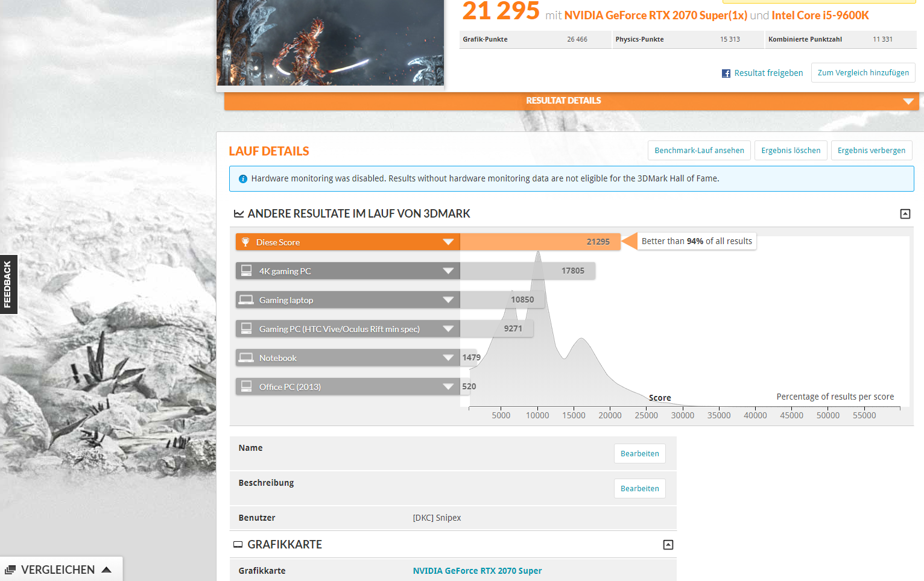Click the Percentage of results per score label
Viewport: 924px width, 581px height.
(x=835, y=397)
